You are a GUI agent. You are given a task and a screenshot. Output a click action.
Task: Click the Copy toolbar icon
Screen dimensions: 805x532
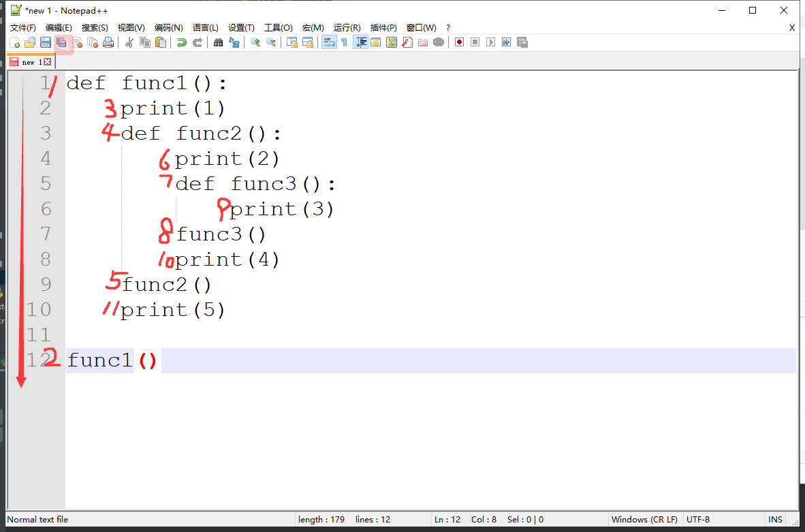pyautogui.click(x=145, y=43)
